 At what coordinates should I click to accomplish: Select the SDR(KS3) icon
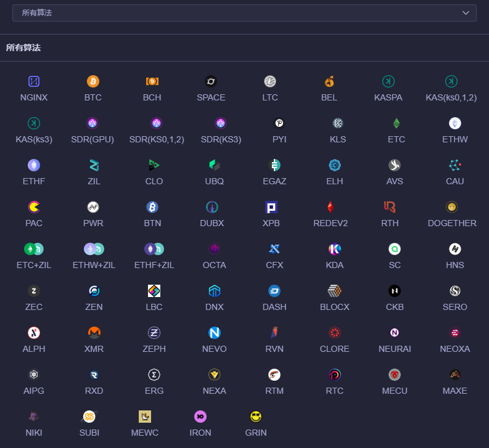point(221,123)
